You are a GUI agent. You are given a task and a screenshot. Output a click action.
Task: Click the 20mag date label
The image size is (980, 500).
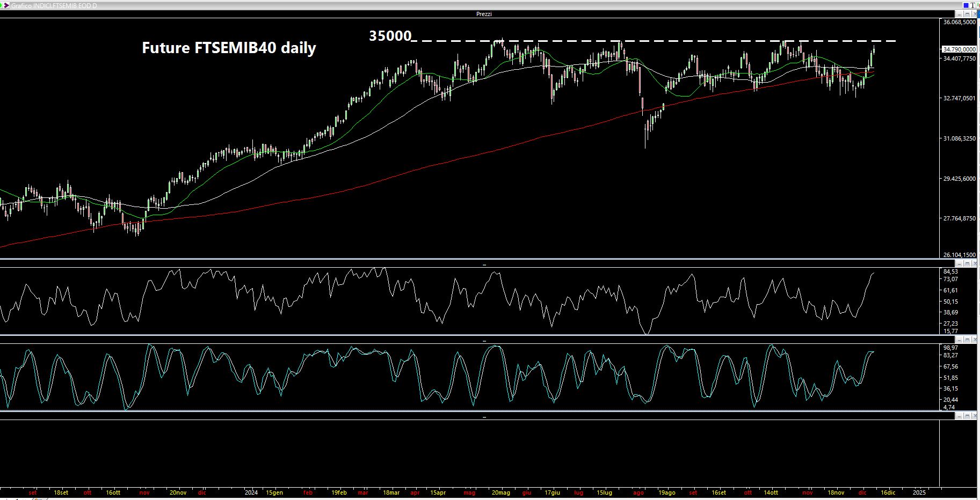point(501,492)
